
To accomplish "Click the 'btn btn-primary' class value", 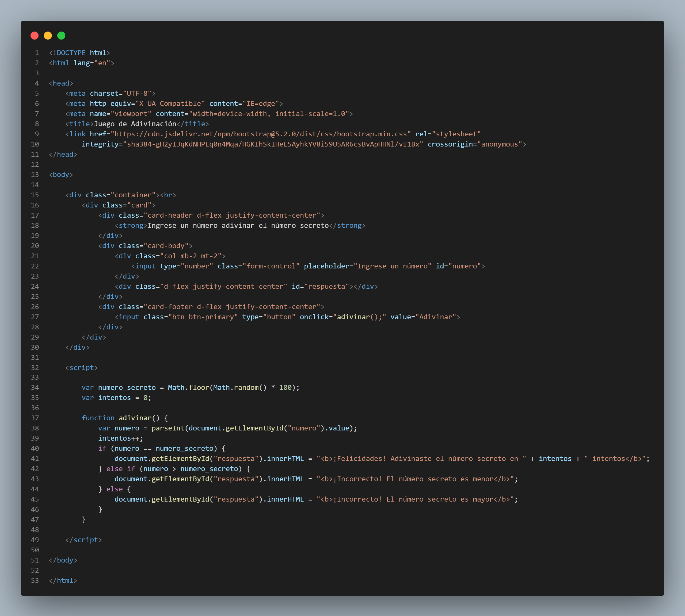I will (x=203, y=317).
